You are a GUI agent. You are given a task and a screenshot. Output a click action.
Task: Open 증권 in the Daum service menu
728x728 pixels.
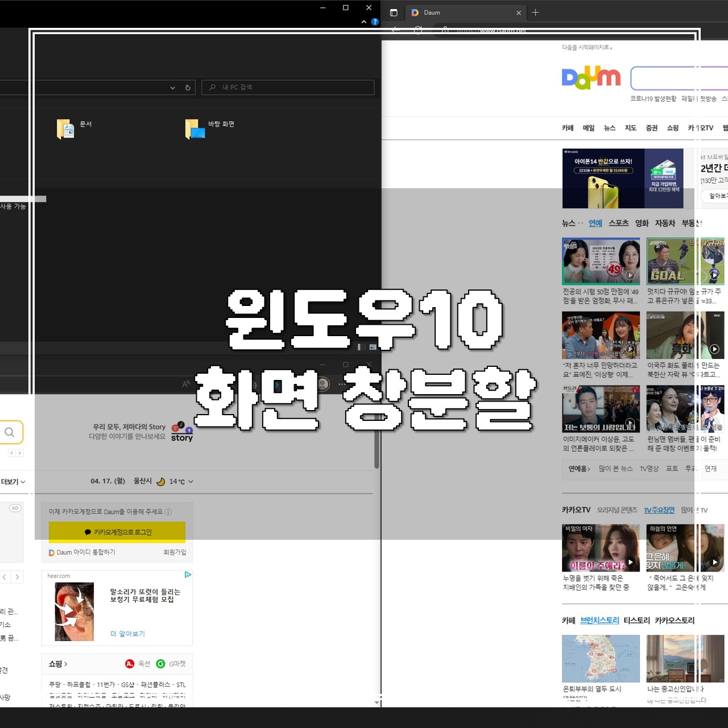(x=652, y=128)
